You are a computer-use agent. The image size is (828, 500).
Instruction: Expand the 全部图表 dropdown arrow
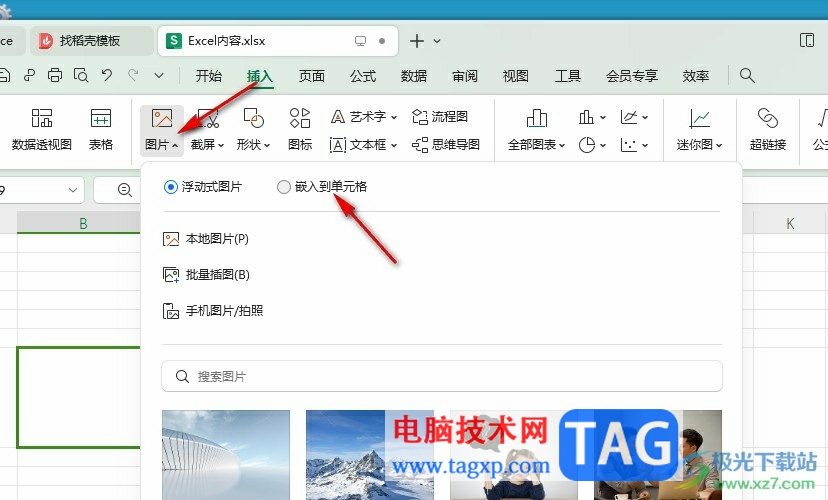pos(562,145)
